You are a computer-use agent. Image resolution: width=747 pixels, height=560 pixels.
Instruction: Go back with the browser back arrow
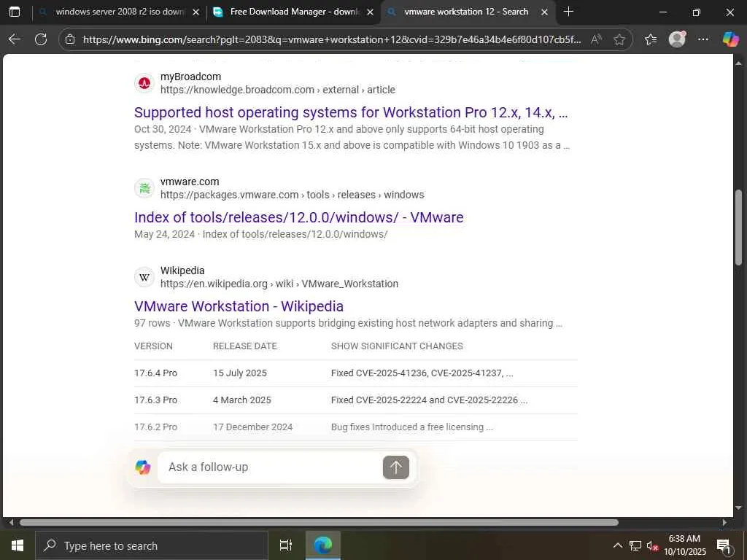pyautogui.click(x=15, y=39)
